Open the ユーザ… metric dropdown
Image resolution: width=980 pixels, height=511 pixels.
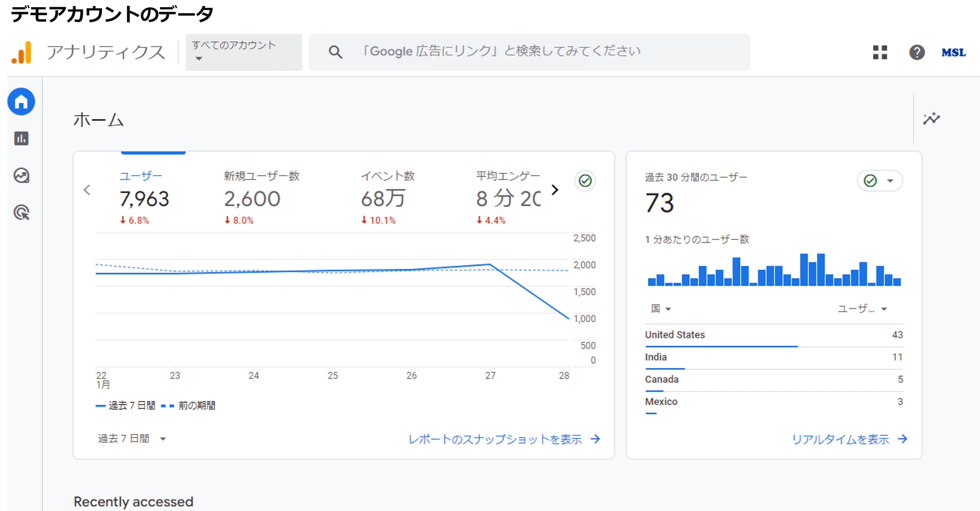[x=862, y=308]
